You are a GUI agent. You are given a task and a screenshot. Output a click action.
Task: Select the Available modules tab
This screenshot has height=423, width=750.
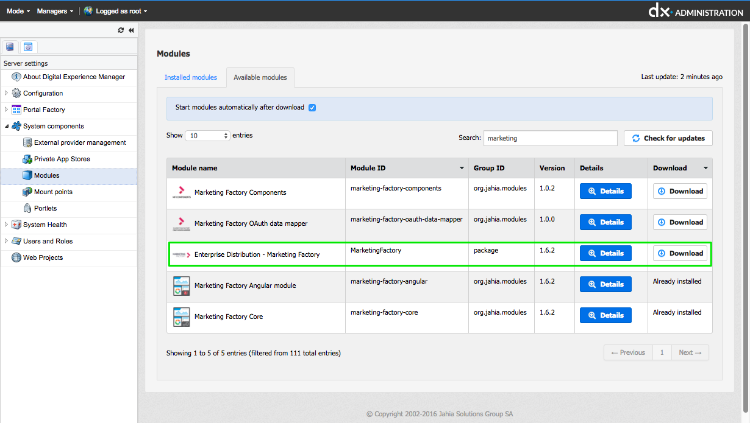pyautogui.click(x=260, y=78)
